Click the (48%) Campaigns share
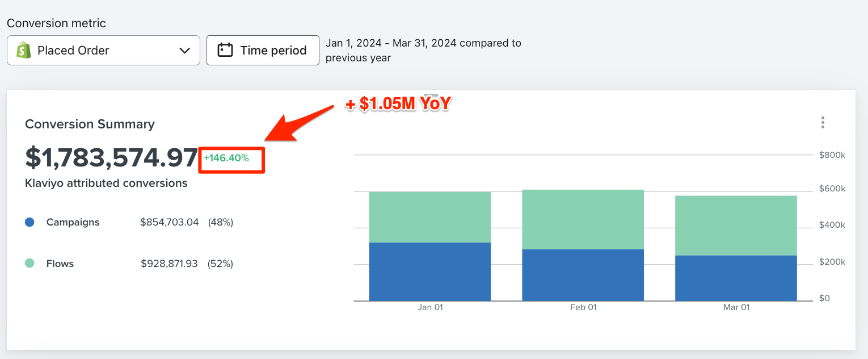Viewport: 868px width, 359px height. [221, 222]
